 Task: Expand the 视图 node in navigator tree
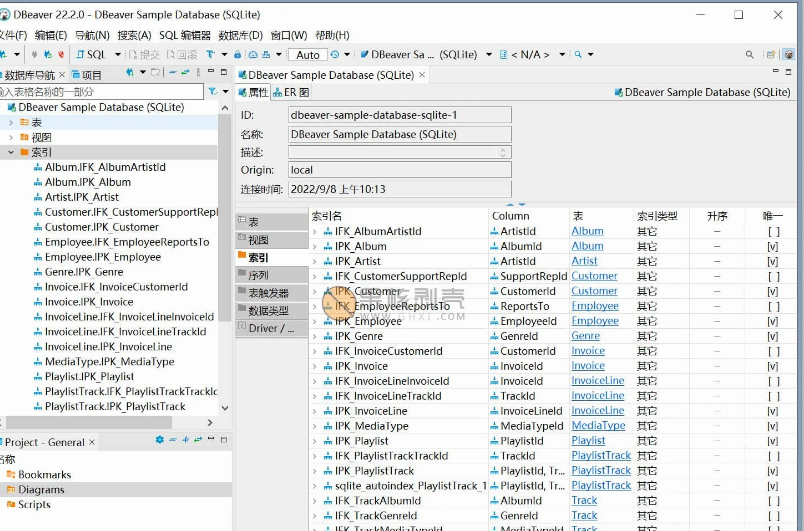click(x=11, y=137)
